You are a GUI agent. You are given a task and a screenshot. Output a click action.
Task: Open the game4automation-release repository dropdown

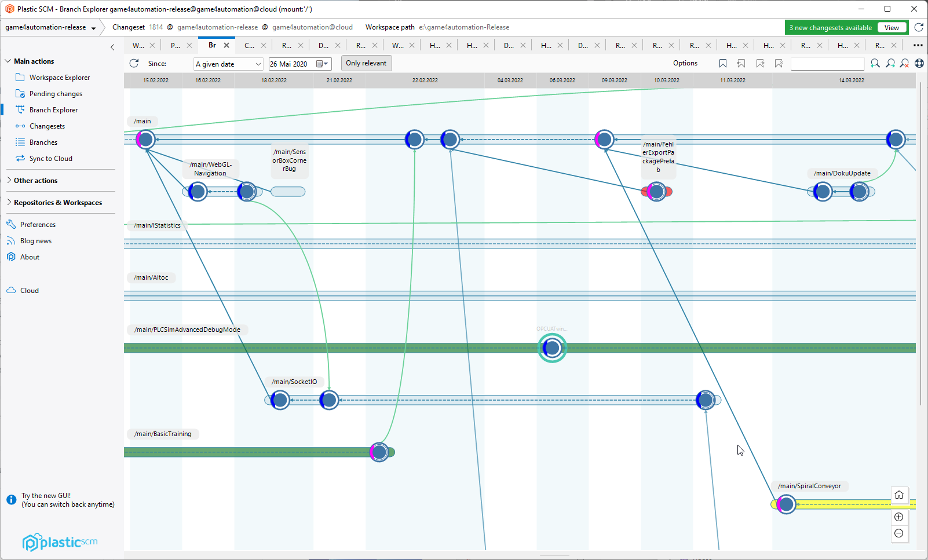pyautogui.click(x=50, y=27)
